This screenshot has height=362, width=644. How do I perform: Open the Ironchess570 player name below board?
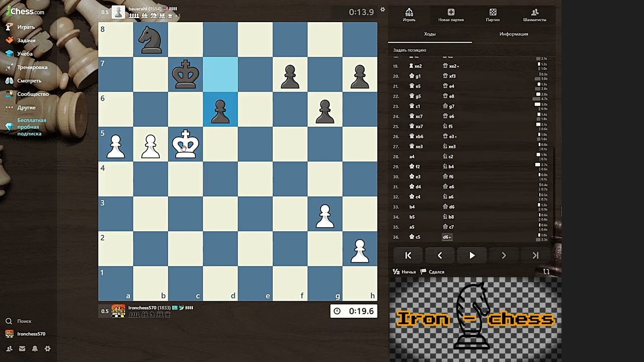pos(143,308)
